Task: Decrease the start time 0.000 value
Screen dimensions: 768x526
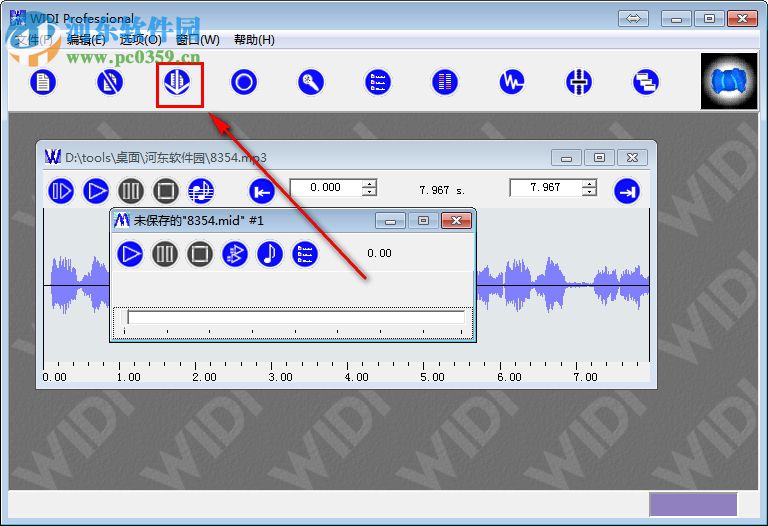Action: (370, 192)
